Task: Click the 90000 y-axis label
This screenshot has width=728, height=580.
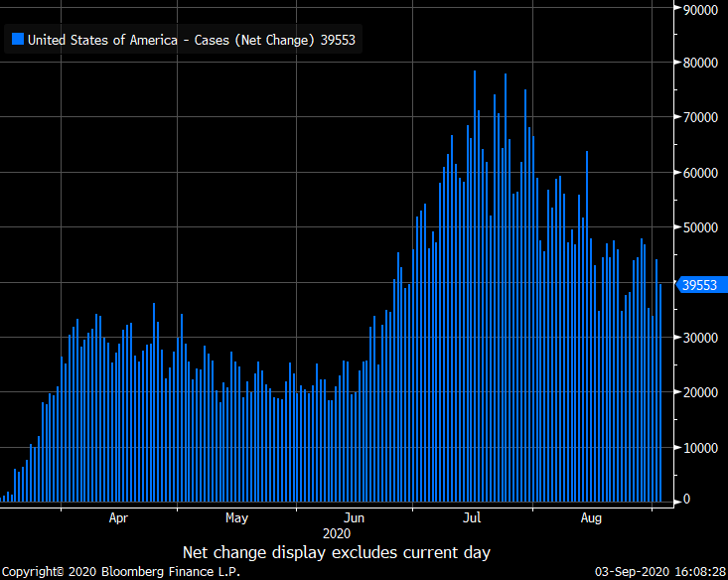Action: pyautogui.click(x=702, y=9)
